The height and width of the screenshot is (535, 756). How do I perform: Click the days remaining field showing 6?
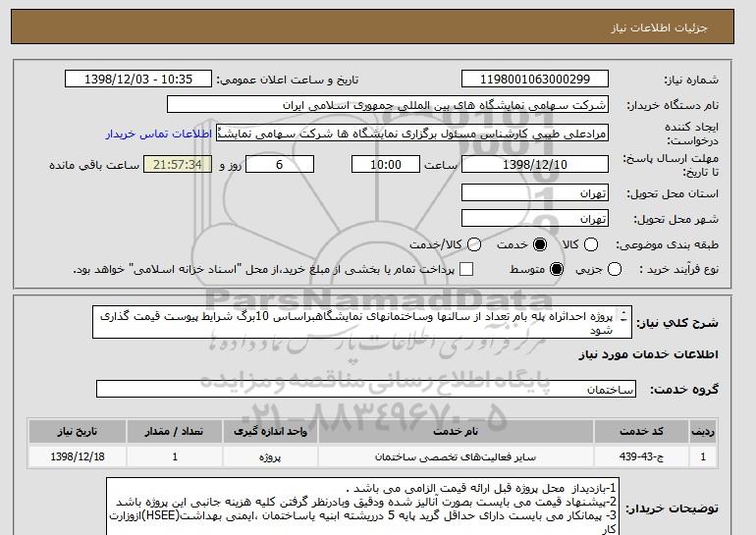pyautogui.click(x=280, y=164)
